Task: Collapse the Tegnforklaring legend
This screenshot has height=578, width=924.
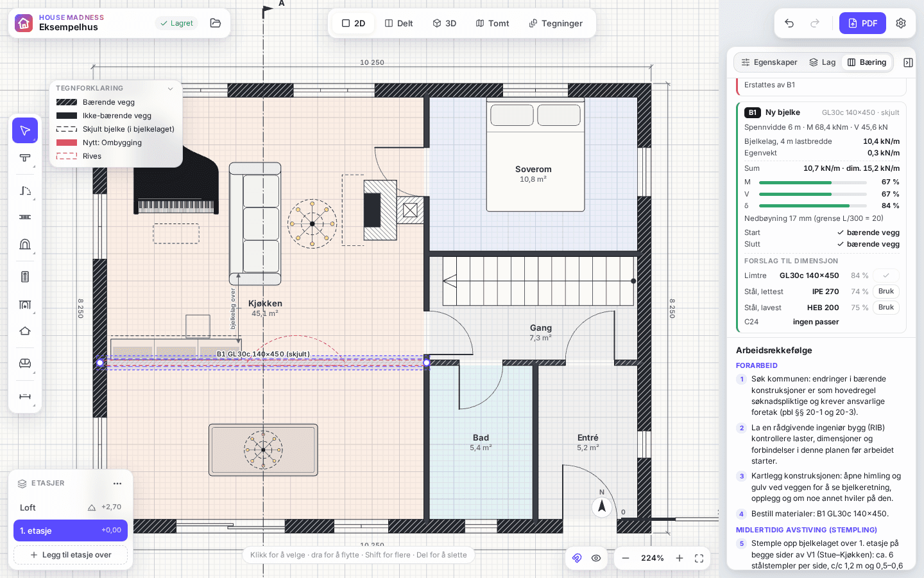Action: tap(170, 89)
